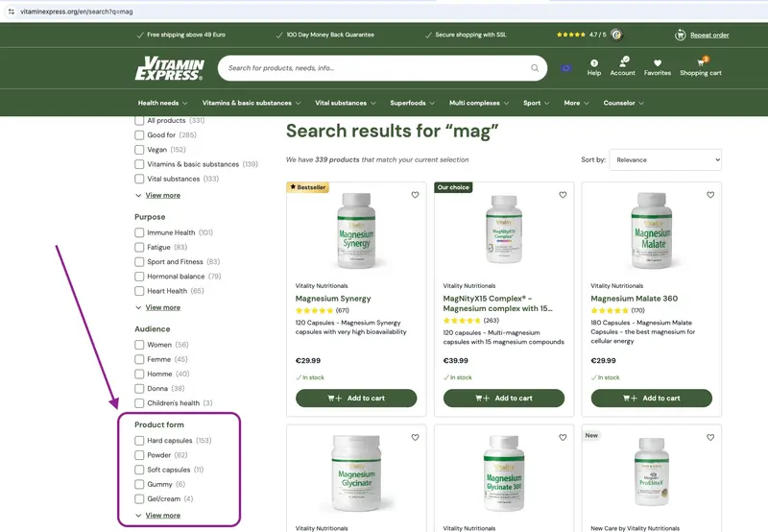Favorite Magnesium Glycinate with heart icon
Screen dimensions: 768x532
[x=415, y=438]
